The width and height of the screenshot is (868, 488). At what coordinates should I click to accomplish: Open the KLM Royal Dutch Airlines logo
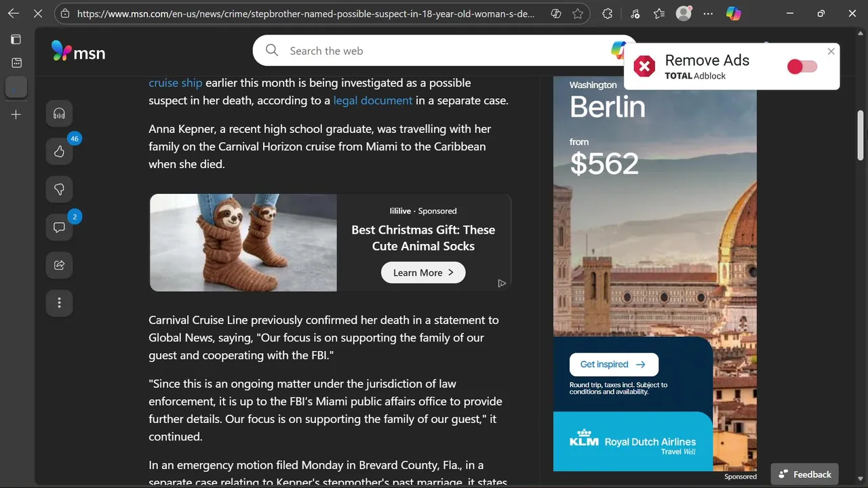coord(633,441)
